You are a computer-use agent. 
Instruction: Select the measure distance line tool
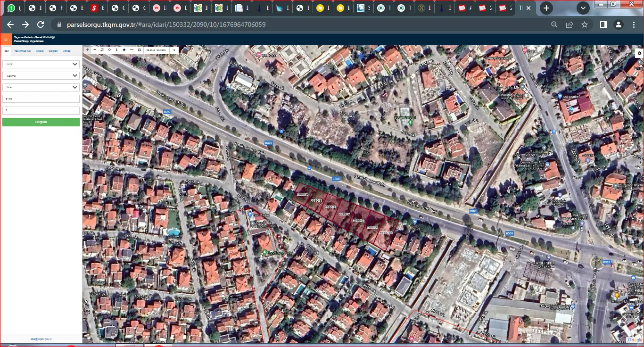tap(132, 50)
